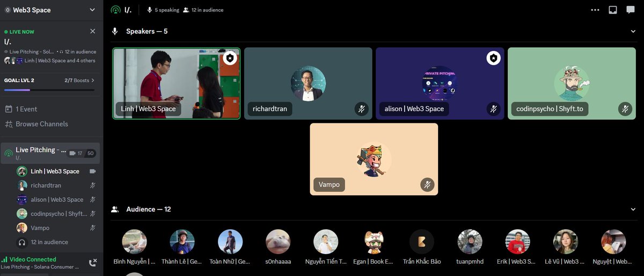Image resolution: width=644 pixels, height=276 pixels.
Task: Open the 2/7 Boosts goal details
Action: pyautogui.click(x=79, y=80)
